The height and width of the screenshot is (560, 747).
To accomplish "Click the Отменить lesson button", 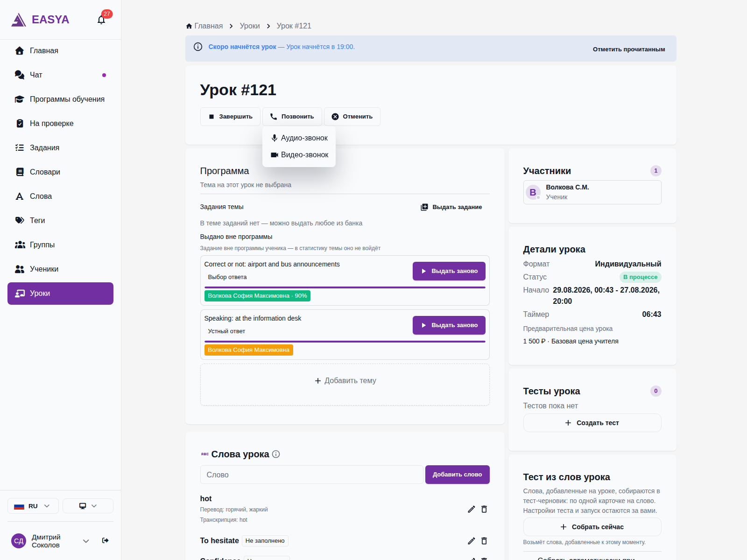I will click(x=352, y=117).
